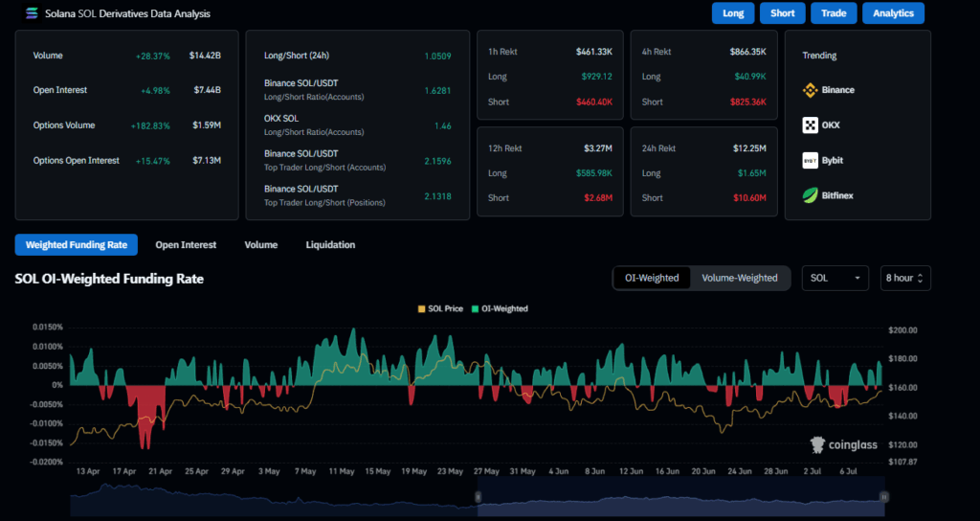This screenshot has width=980, height=521.
Task: Click the left handle of chart range slider
Action: pyautogui.click(x=479, y=496)
